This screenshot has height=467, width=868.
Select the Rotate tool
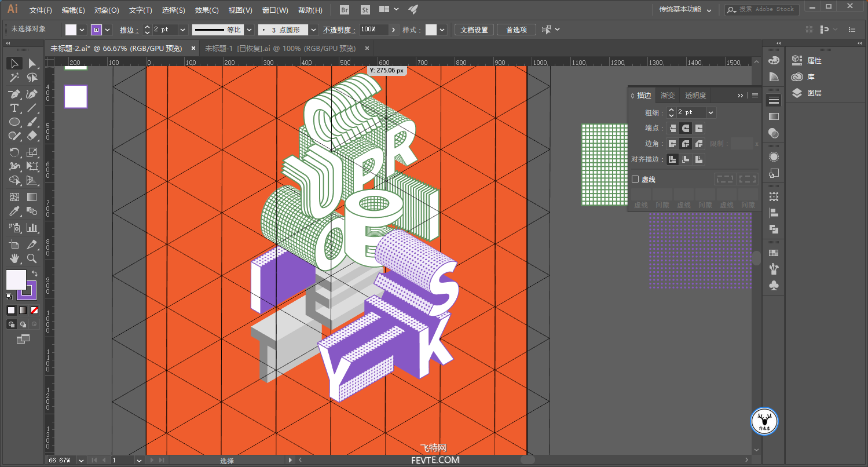coord(14,152)
